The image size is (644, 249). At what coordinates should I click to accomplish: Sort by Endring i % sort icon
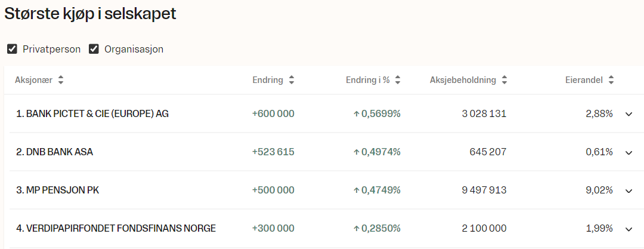[397, 80]
